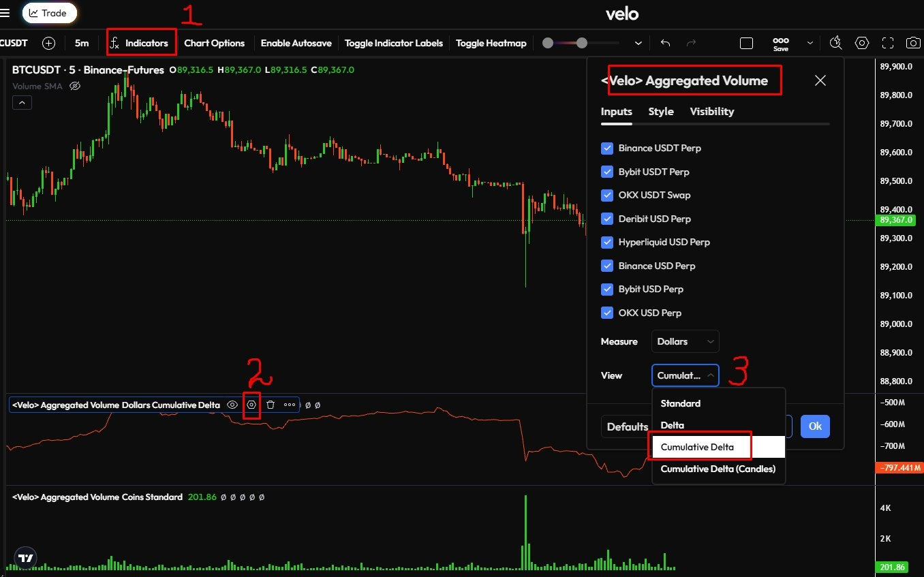The width and height of the screenshot is (924, 577).
Task: Take a chart snapshot with camera icon
Action: tap(913, 43)
